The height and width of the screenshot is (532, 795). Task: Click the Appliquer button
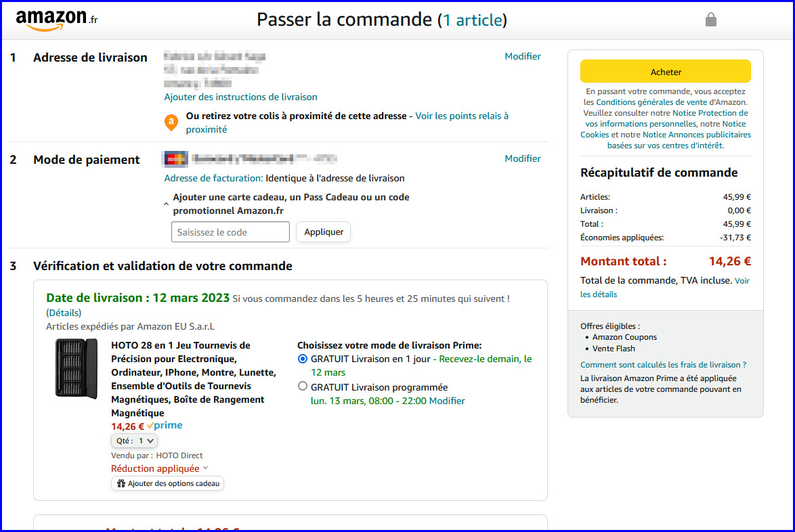click(x=324, y=232)
